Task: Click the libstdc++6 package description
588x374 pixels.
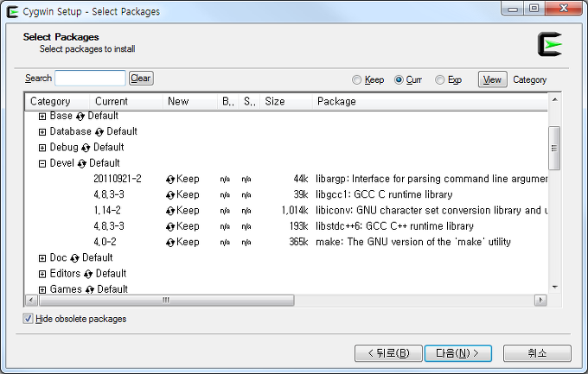Action: pos(394,226)
